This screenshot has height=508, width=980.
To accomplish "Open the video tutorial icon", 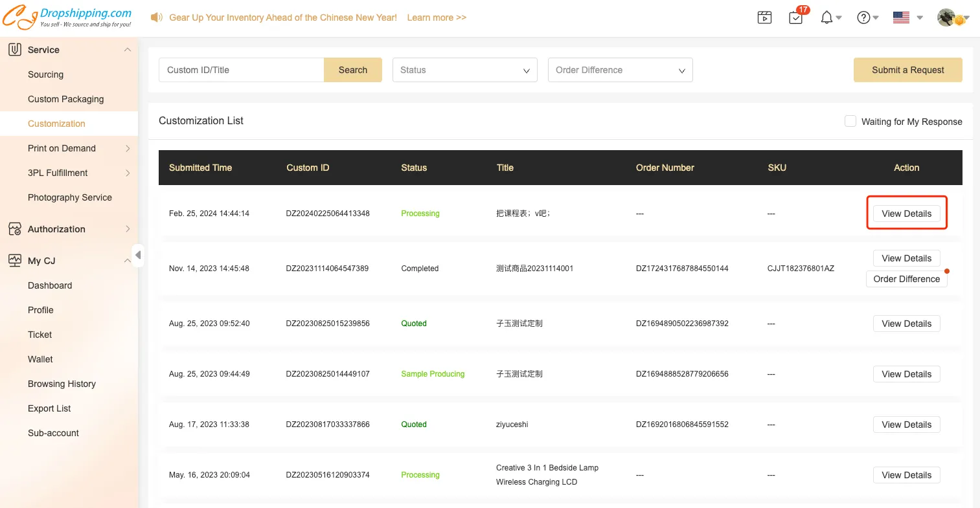I will (764, 18).
